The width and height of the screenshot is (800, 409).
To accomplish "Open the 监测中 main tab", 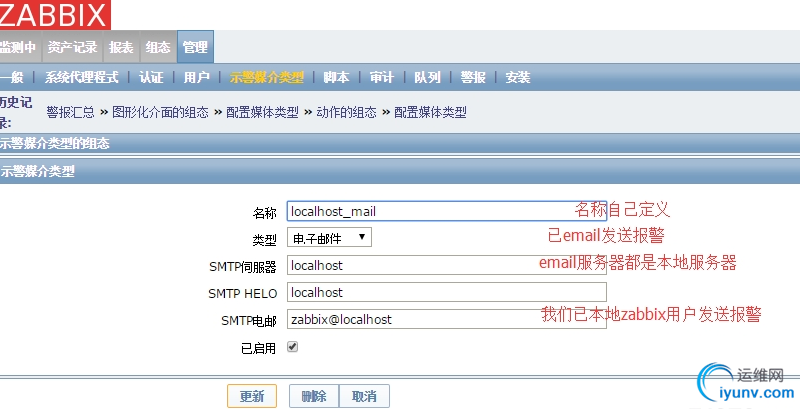I will click(x=19, y=47).
